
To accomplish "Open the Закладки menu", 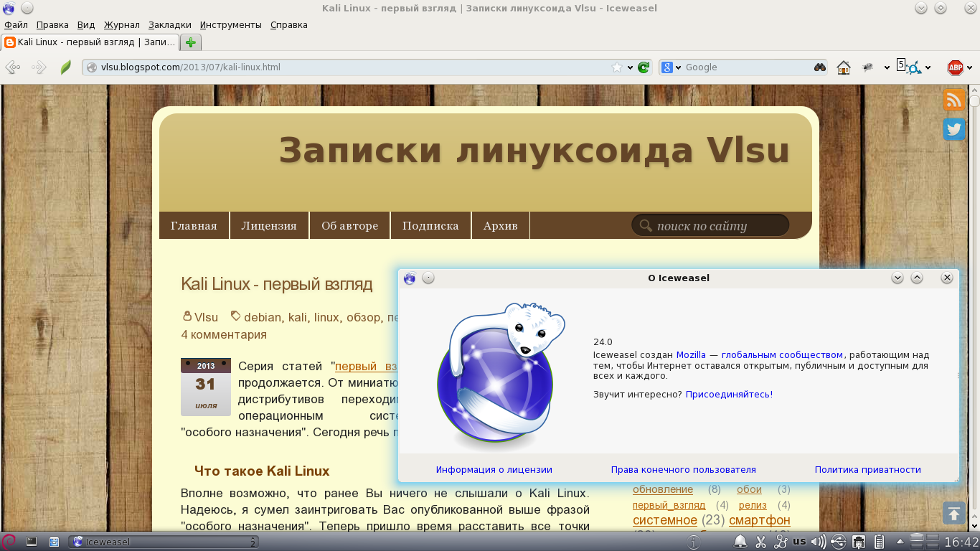I will pos(171,24).
